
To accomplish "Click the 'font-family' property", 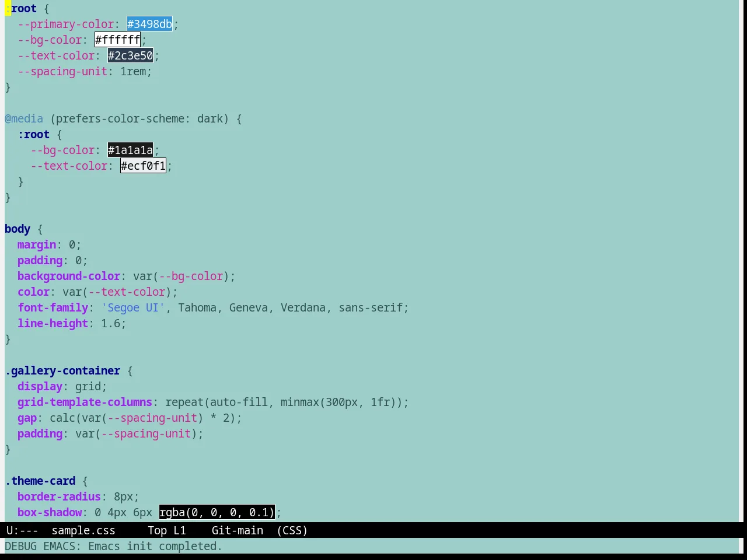I will (53, 307).
